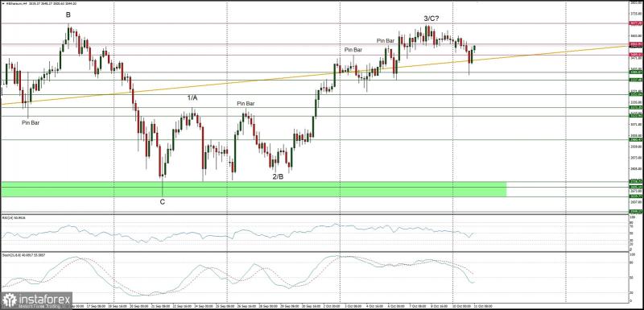Screen dimensions: 644x310
Task: Click the green 2960.47 price level tag
Action: click(x=636, y=139)
